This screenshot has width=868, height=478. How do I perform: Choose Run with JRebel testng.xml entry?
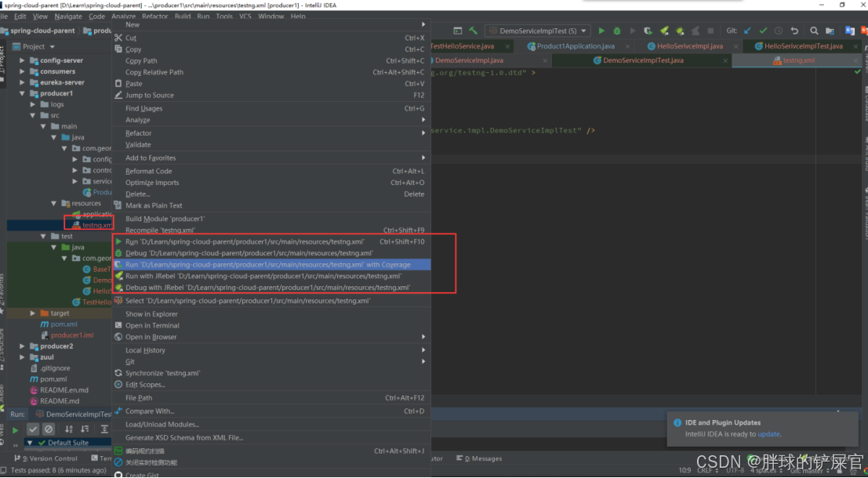(271, 276)
